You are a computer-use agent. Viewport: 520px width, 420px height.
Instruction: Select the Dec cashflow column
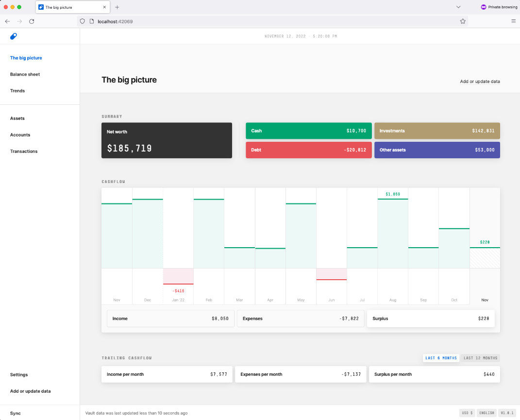pos(148,246)
